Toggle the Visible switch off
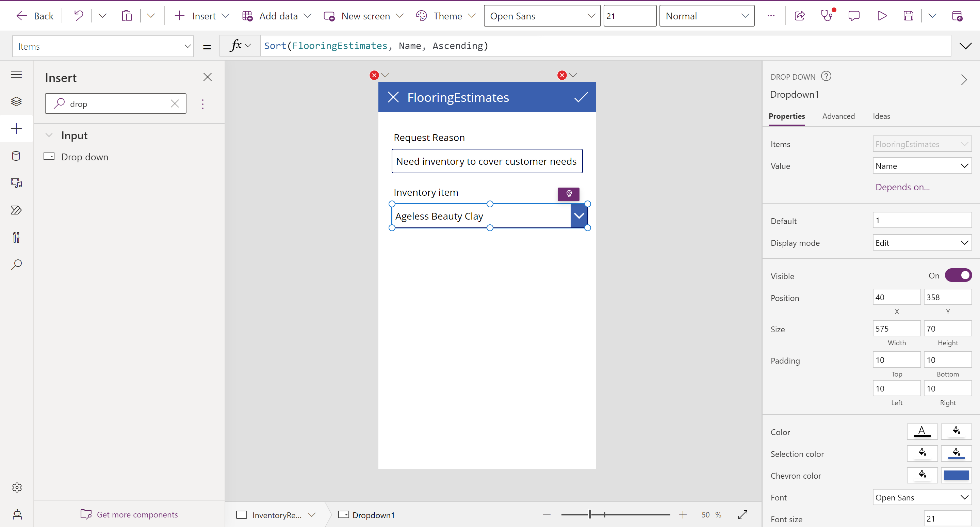 coord(958,275)
